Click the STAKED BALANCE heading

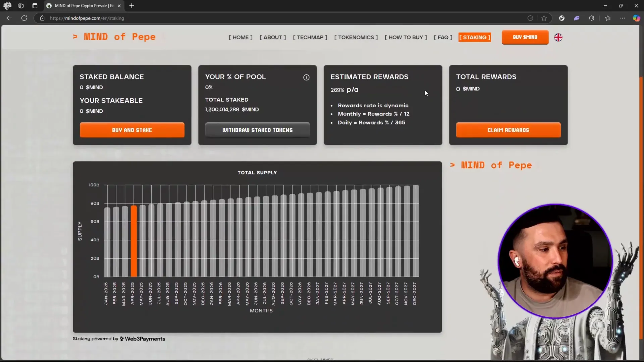coord(112,77)
